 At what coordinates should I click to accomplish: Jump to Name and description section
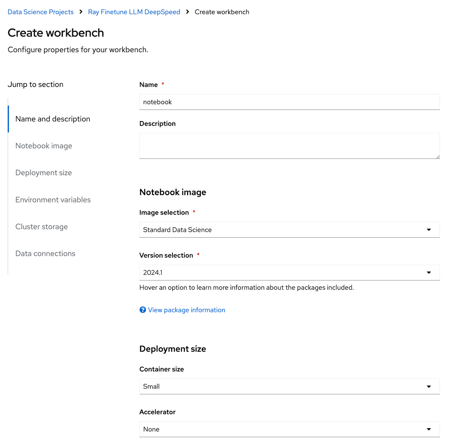[53, 119]
